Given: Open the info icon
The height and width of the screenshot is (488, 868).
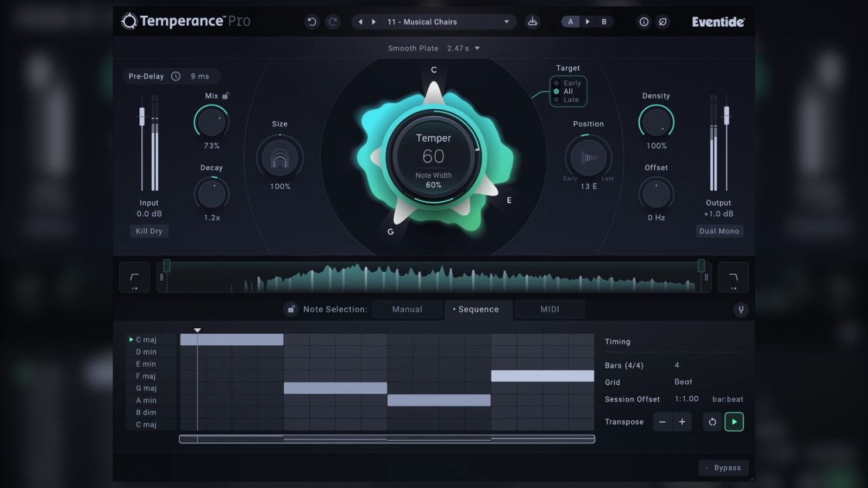Looking at the screenshot, I should coord(644,22).
